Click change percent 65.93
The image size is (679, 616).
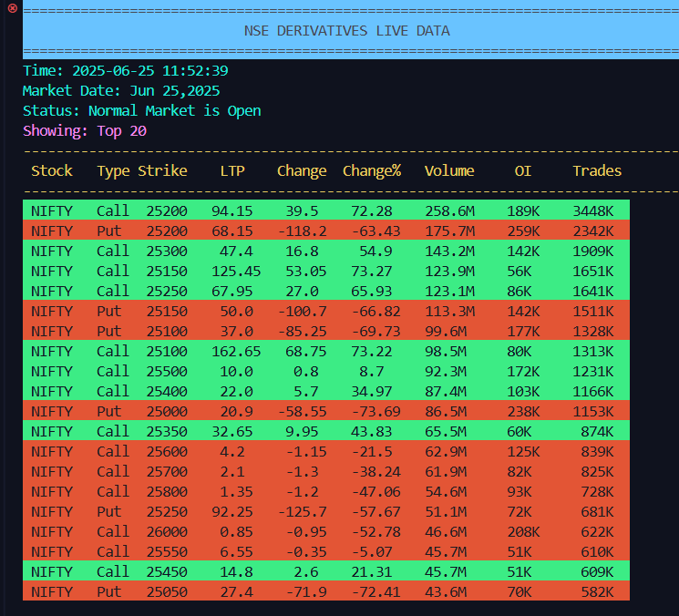pos(372,291)
